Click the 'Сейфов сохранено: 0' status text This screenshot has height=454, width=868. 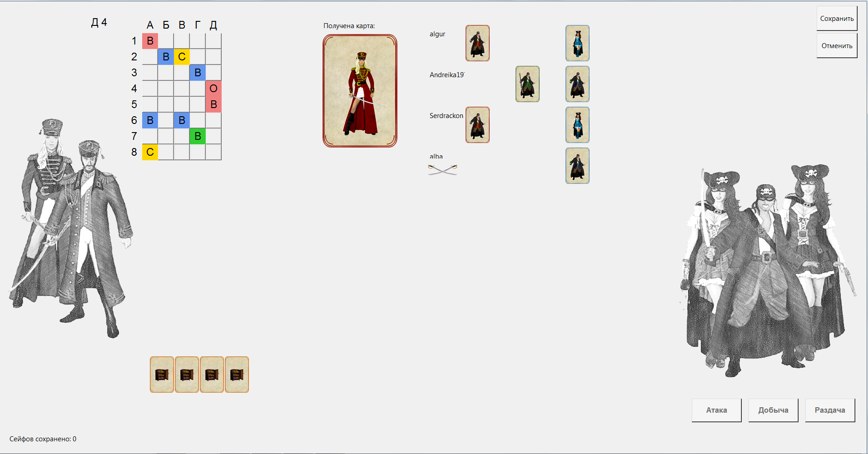43,439
